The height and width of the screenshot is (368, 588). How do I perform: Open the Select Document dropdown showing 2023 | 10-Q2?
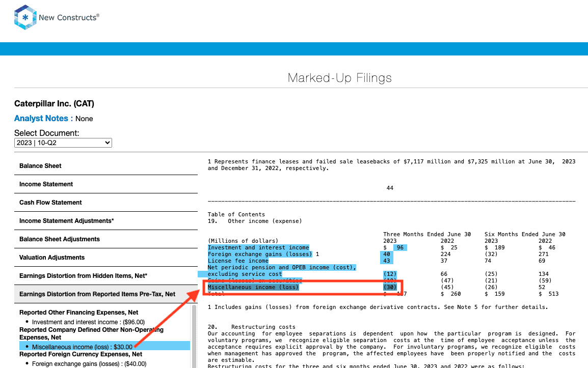point(63,143)
